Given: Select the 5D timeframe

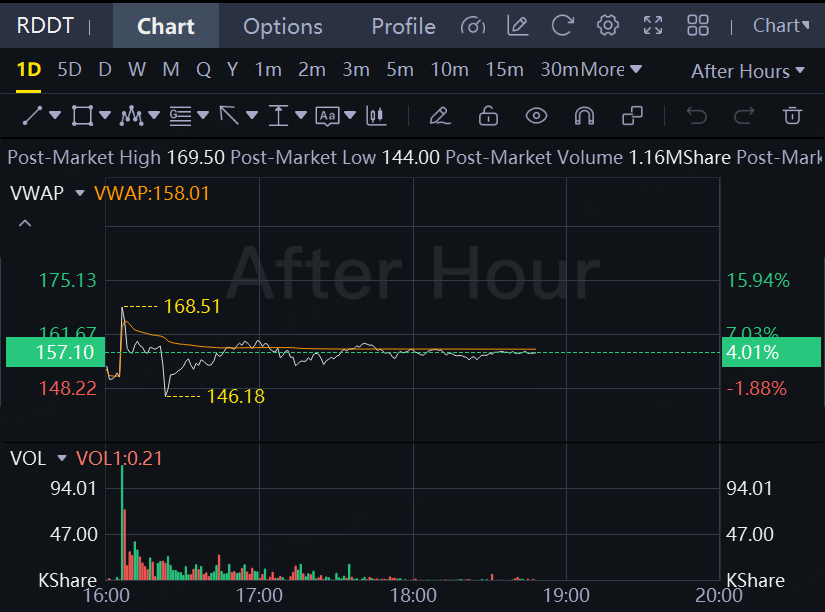Looking at the screenshot, I should pos(69,70).
